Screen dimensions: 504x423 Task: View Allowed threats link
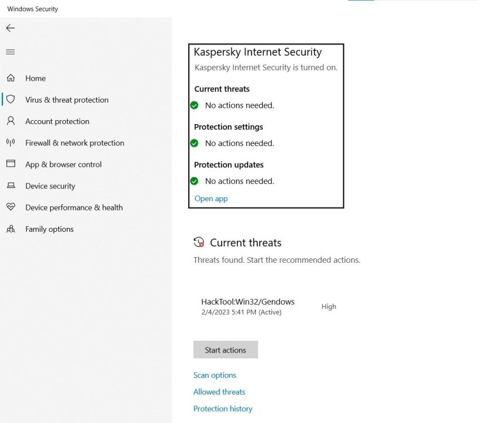(219, 392)
